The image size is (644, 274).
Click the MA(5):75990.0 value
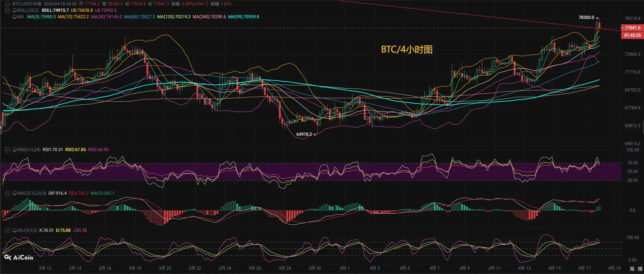pyautogui.click(x=41, y=17)
